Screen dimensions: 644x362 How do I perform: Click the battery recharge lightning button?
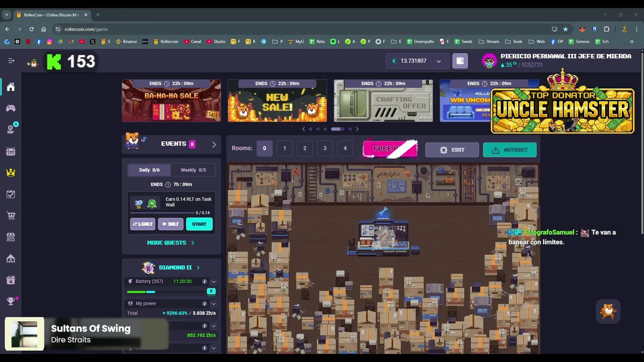pos(211,292)
